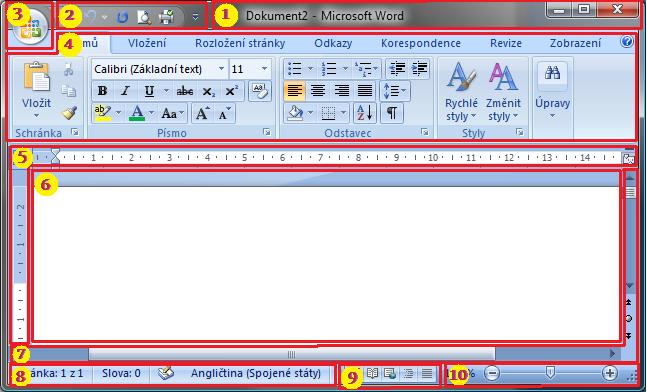647x392 pixels.
Task: Toggle Show paragraph marks ¶
Action: point(392,113)
